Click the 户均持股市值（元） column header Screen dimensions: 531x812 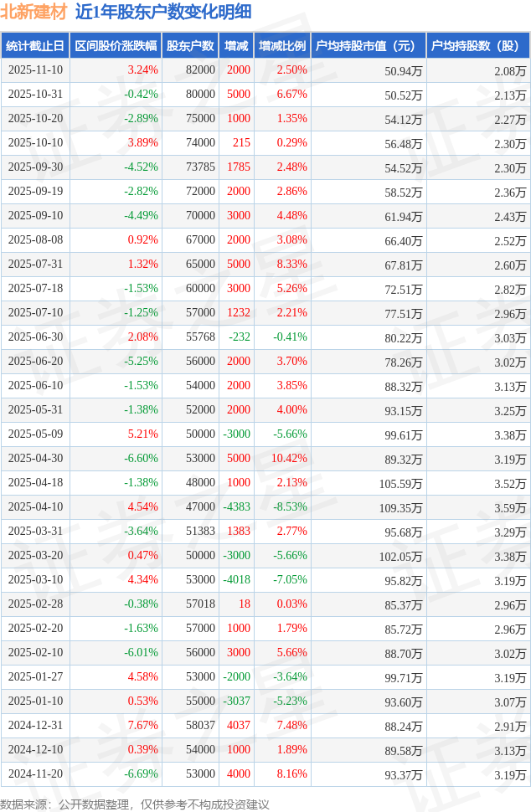(368, 46)
